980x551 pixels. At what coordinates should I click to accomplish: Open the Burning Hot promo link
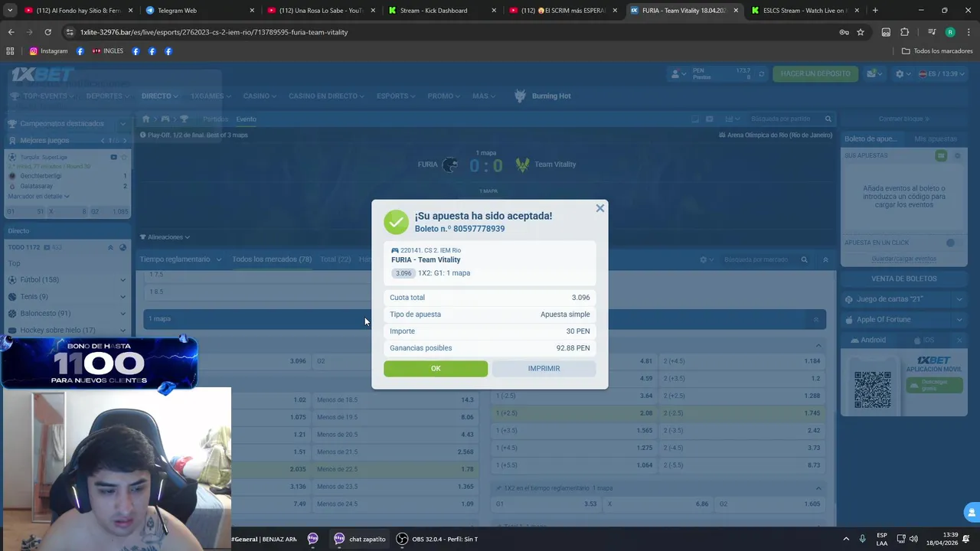[543, 96]
